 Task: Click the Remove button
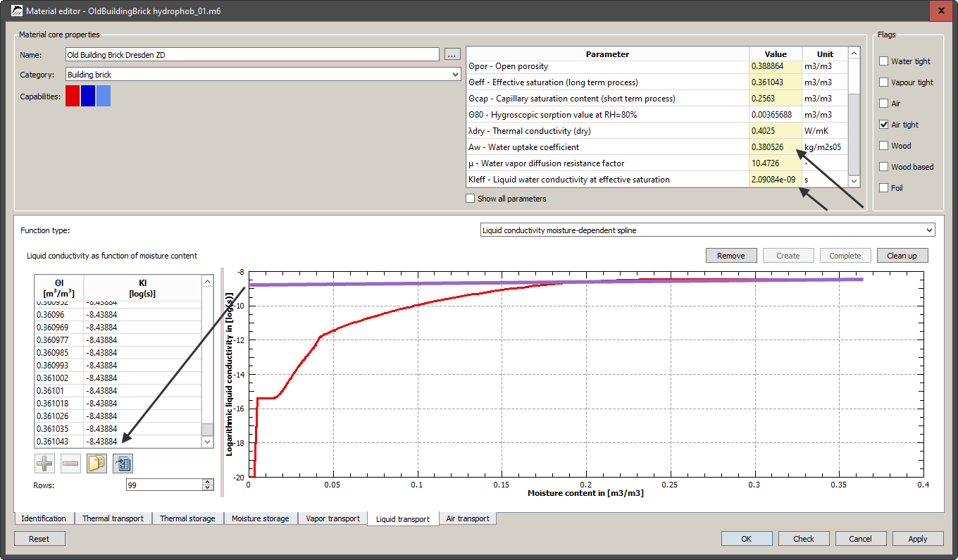731,256
